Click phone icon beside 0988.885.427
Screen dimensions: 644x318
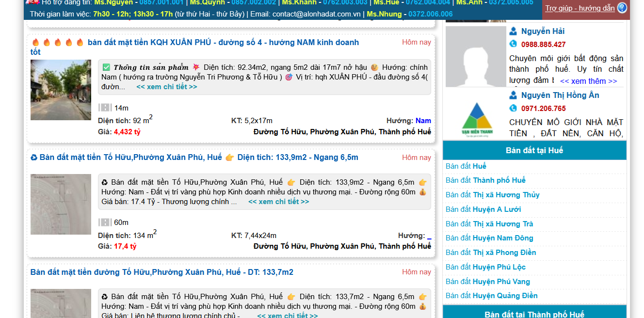pos(513,44)
